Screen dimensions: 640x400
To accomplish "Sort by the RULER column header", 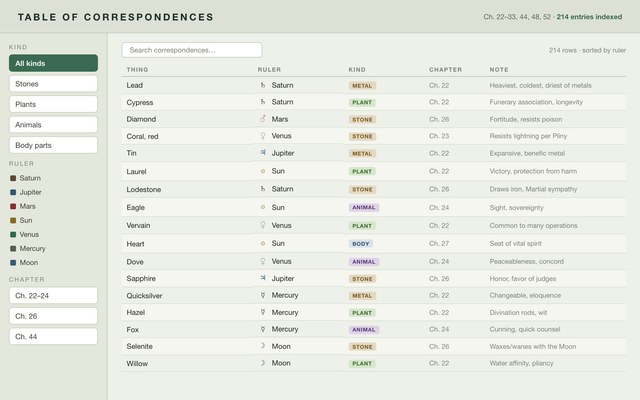I will [x=269, y=69].
